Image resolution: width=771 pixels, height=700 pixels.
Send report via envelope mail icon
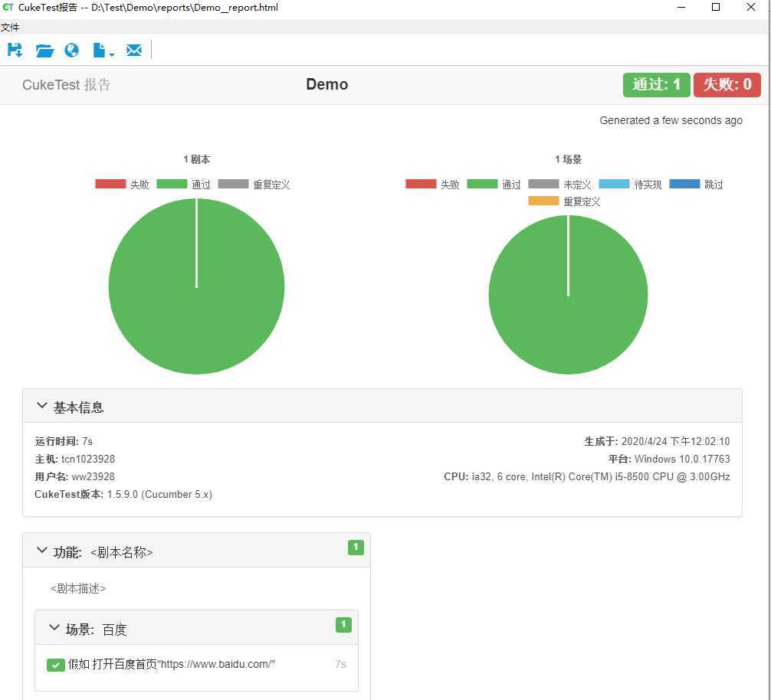(x=134, y=50)
